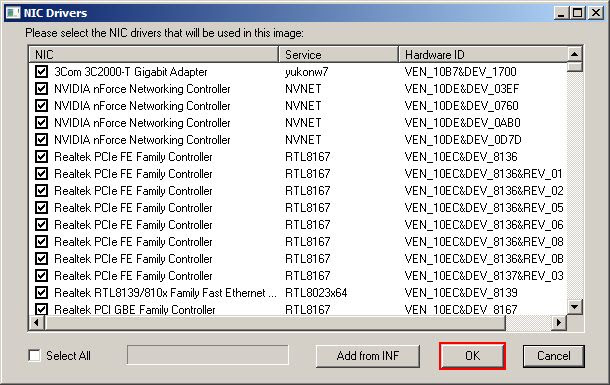This screenshot has height=385, width=610.
Task: Uncheck the 3Com 3C2000-T Gigabit Adapter checkbox
Action: (41, 72)
